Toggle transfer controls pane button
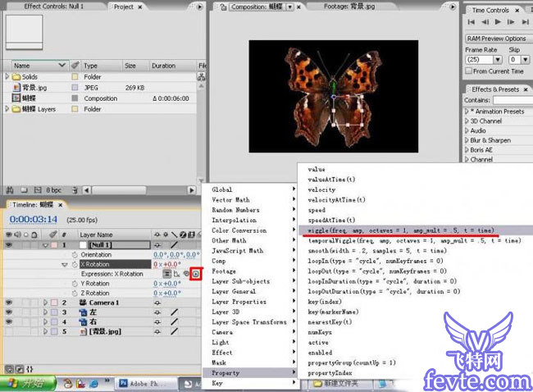 (x=20, y=369)
